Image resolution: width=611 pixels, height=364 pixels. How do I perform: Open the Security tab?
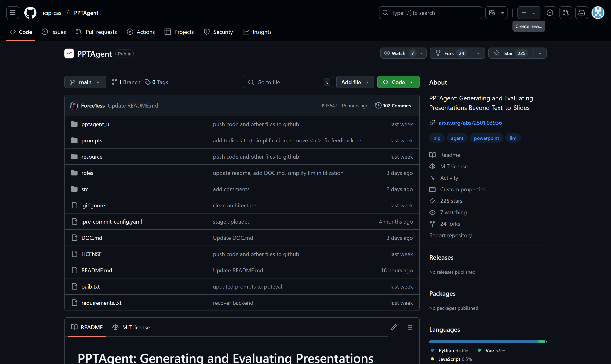click(218, 32)
